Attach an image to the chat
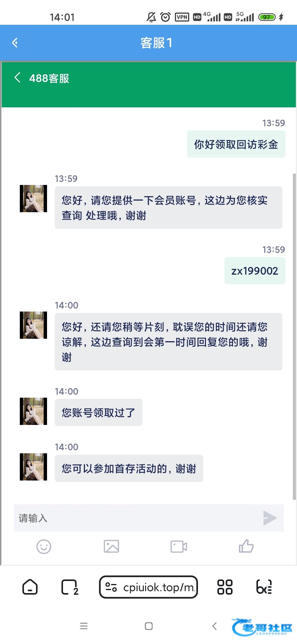Image resolution: width=297 pixels, height=644 pixels. click(x=111, y=546)
